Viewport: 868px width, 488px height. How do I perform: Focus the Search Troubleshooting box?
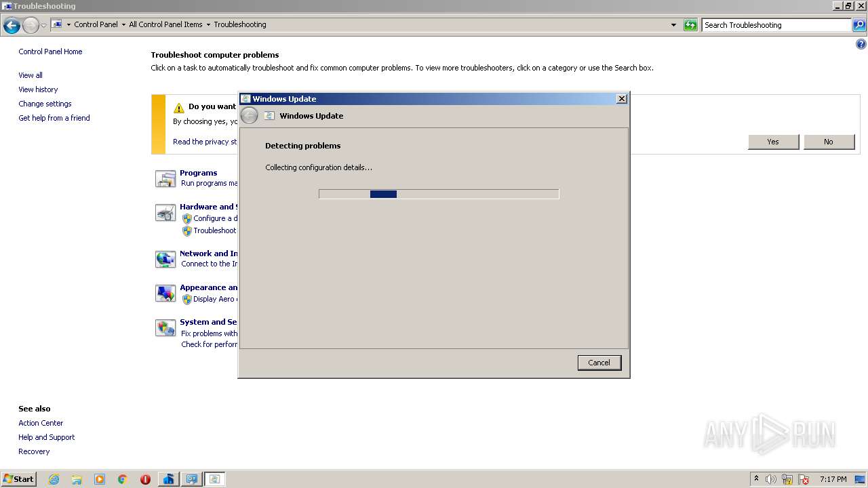pyautogui.click(x=776, y=25)
